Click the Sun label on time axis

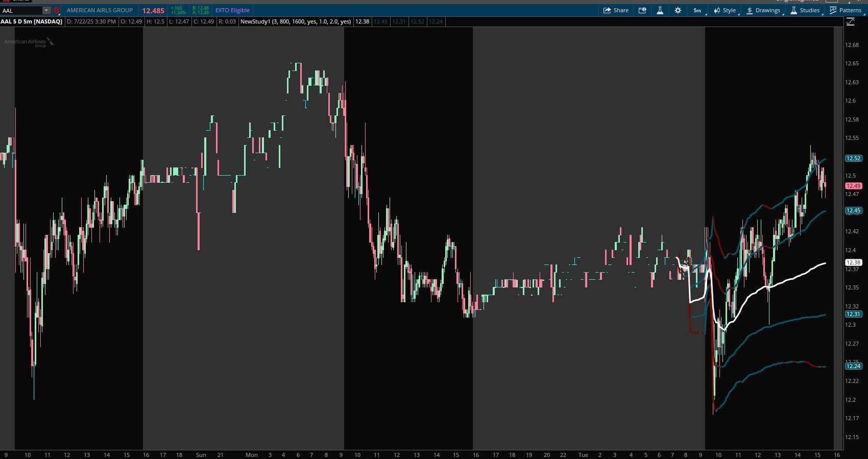[201, 455]
